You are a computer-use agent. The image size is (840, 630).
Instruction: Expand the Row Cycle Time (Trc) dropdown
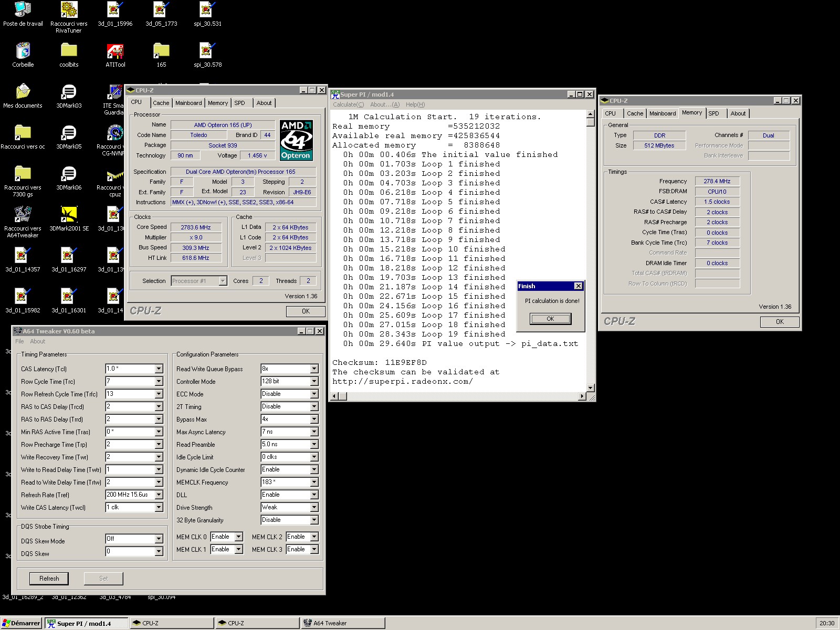click(159, 382)
